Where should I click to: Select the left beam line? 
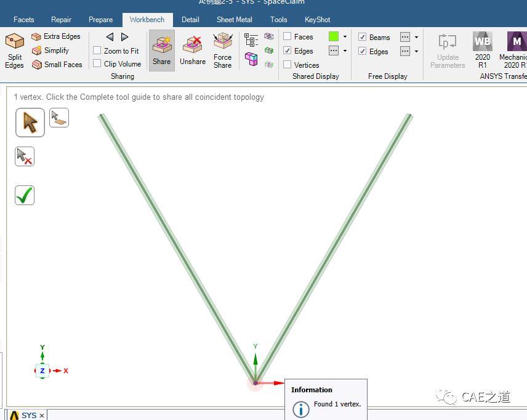coord(177,248)
